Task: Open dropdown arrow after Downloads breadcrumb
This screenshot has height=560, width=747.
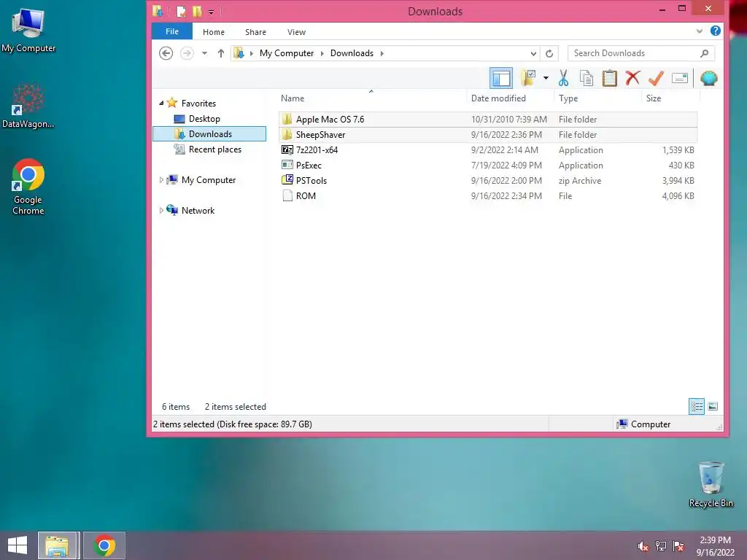Action: 382,53
